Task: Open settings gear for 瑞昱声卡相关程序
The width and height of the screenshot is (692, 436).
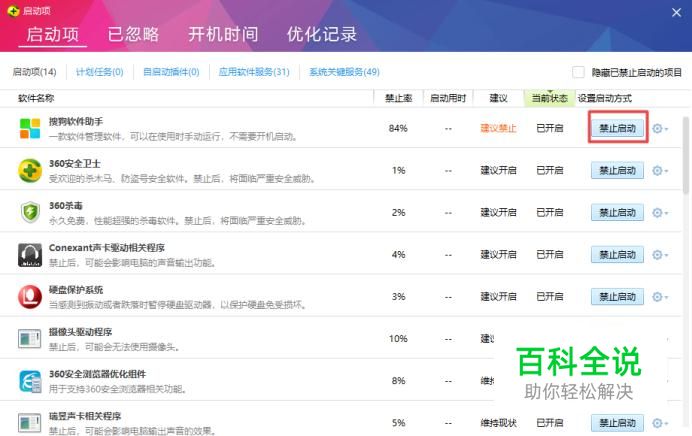Action: 660,423
